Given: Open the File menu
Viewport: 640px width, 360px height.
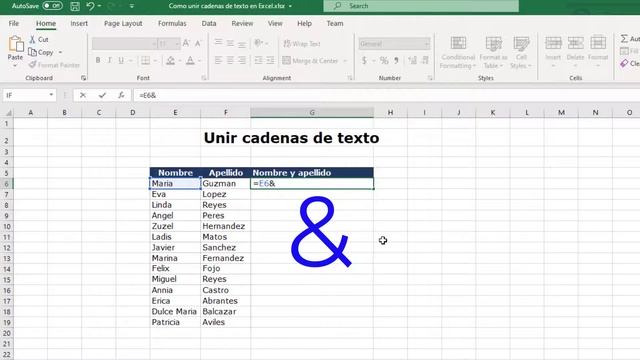Looking at the screenshot, I should 14,23.
